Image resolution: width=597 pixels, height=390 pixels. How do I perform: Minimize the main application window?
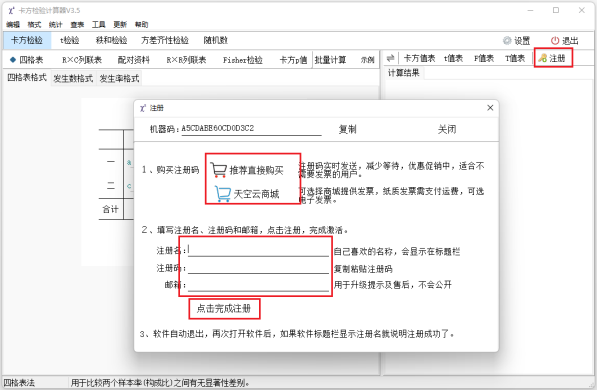tap(530, 10)
